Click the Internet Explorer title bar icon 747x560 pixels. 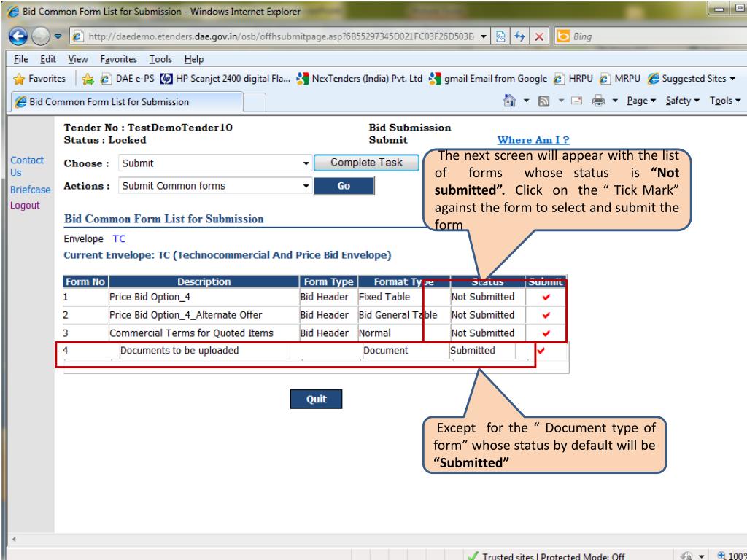pyautogui.click(x=13, y=12)
